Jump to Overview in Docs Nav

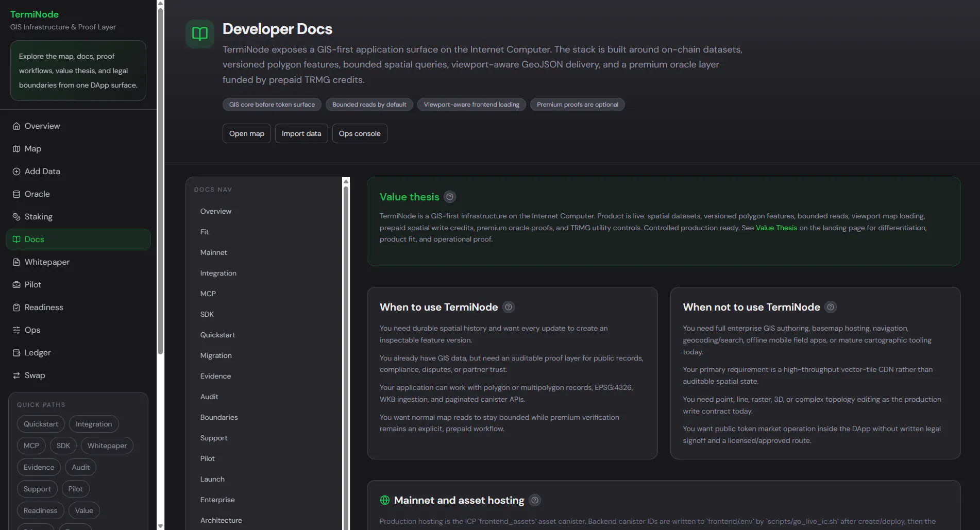pos(264,211)
